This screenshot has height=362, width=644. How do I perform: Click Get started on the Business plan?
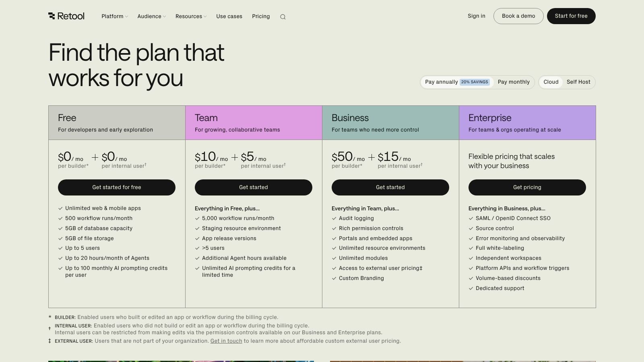coord(390,187)
